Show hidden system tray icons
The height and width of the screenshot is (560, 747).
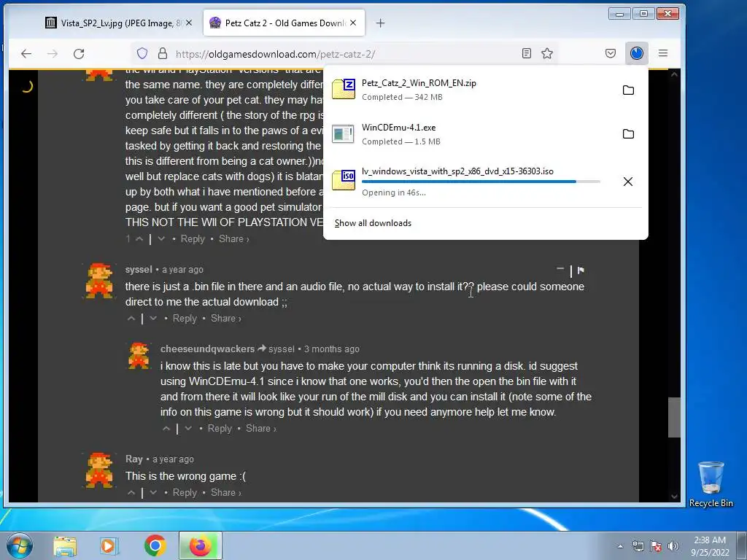point(620,546)
